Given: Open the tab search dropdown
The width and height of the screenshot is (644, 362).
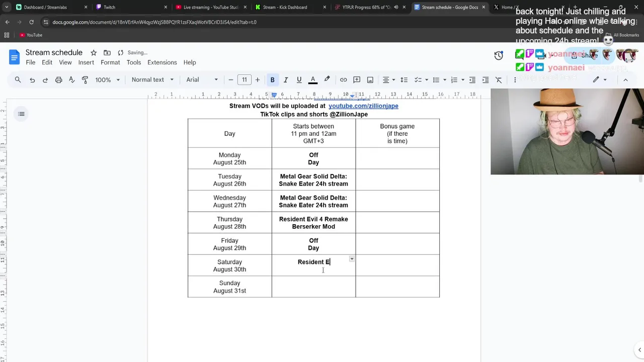Looking at the screenshot, I should point(6,7).
